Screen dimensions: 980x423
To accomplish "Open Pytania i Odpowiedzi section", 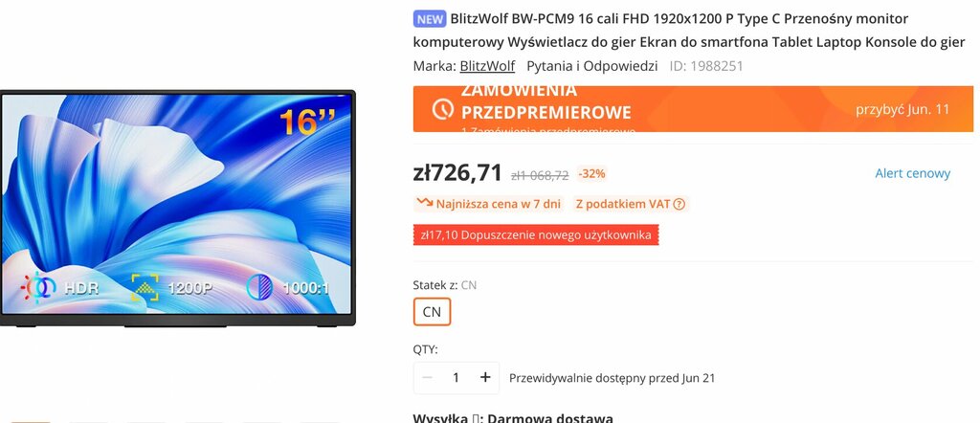I will pos(591,66).
